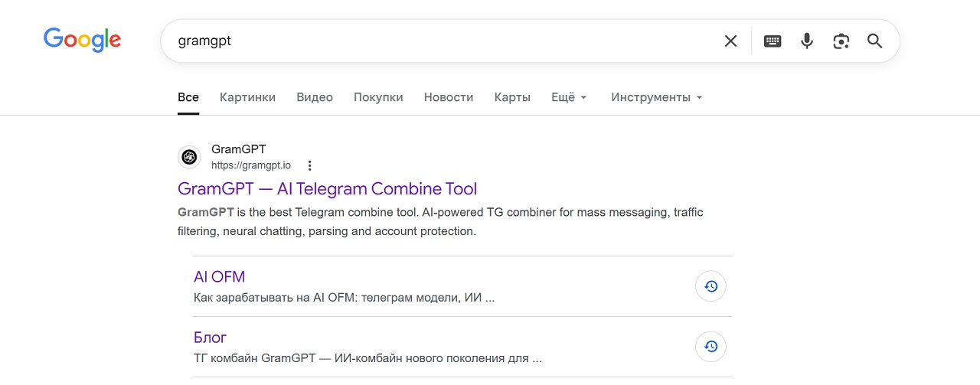Start voice search with the microphone icon
This screenshot has width=980, height=385.
click(x=807, y=41)
